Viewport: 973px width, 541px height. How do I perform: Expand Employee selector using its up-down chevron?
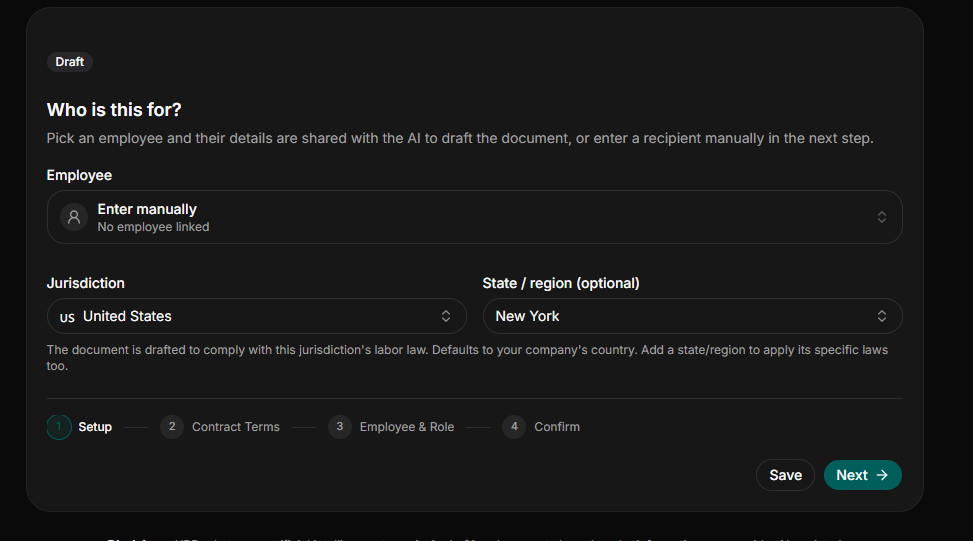(x=882, y=217)
